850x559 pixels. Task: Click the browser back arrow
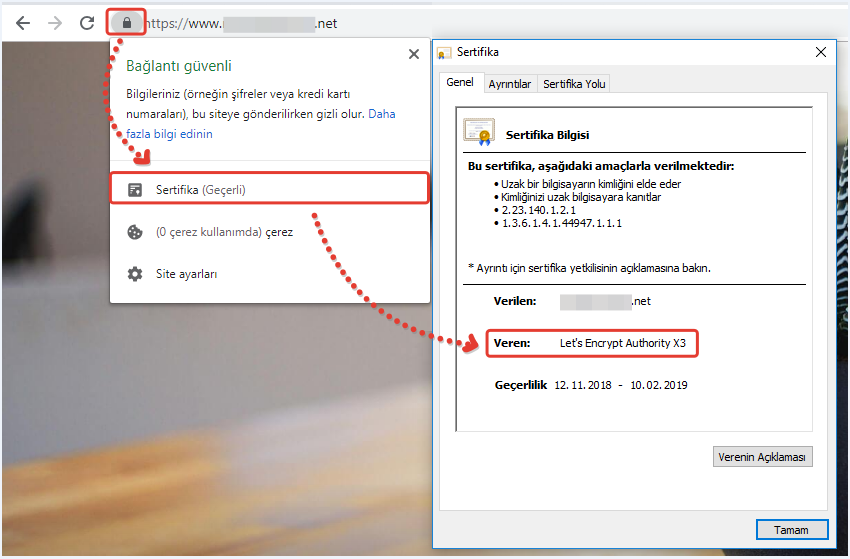(22, 23)
